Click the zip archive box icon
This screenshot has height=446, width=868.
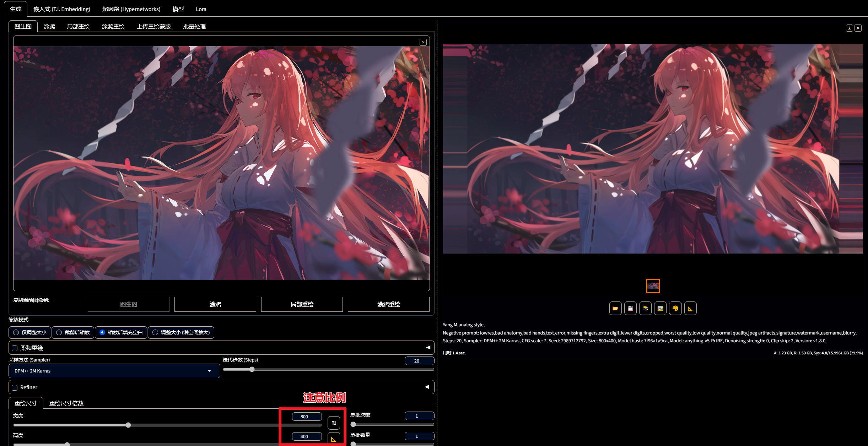(645, 308)
